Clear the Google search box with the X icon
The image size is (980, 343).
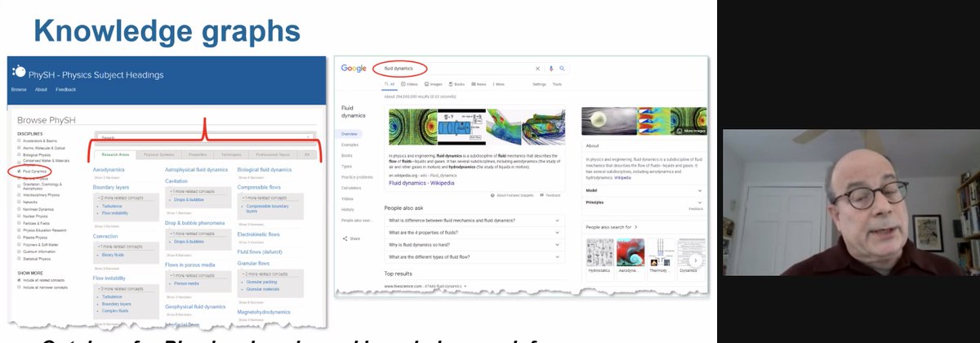tap(537, 69)
